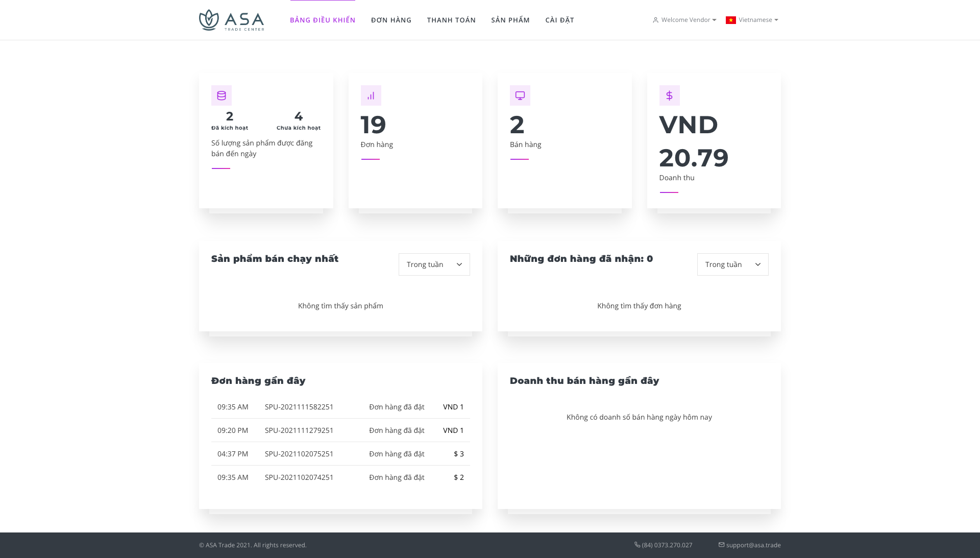The image size is (980, 558).
Task: Open the THANH TOÁN menu item
Action: click(451, 20)
